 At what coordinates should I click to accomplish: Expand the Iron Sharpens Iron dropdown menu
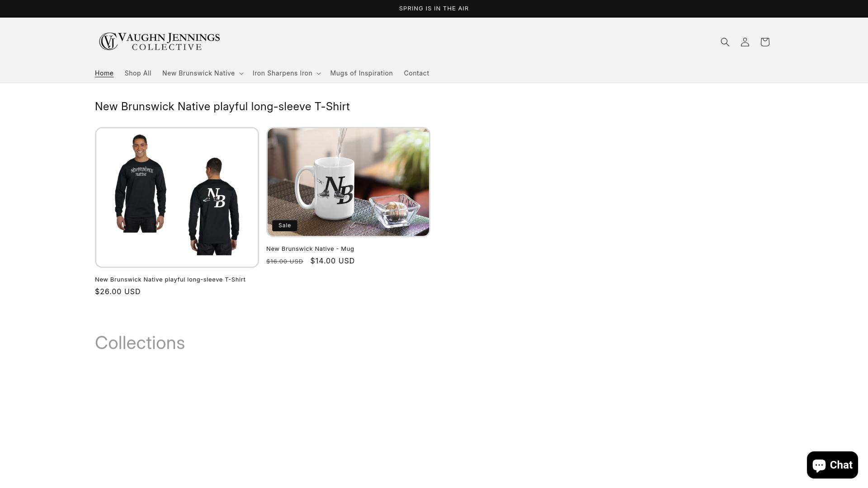pos(287,73)
